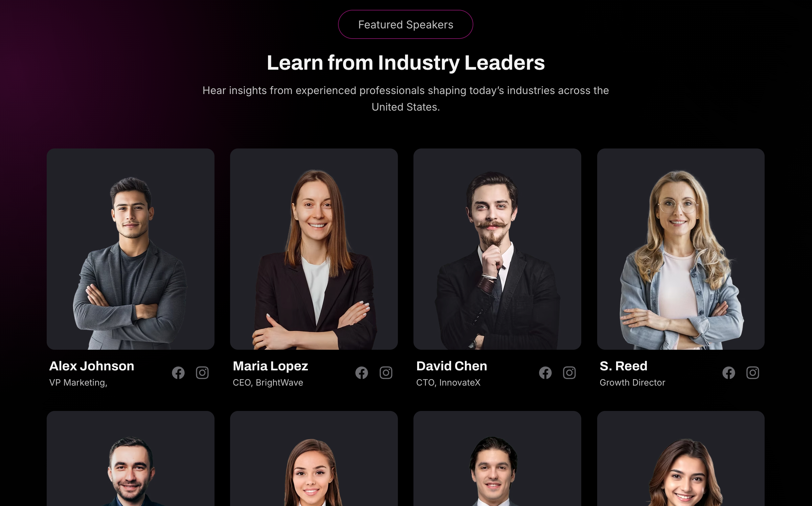Visit Maria Lopez's Facebook icon
Viewport: 812px width, 506px height.
coord(362,373)
